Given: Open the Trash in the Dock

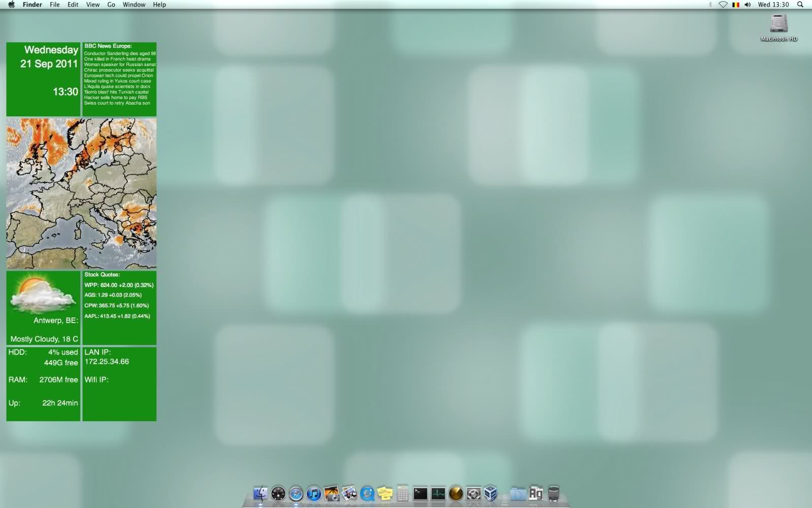Looking at the screenshot, I should point(554,493).
